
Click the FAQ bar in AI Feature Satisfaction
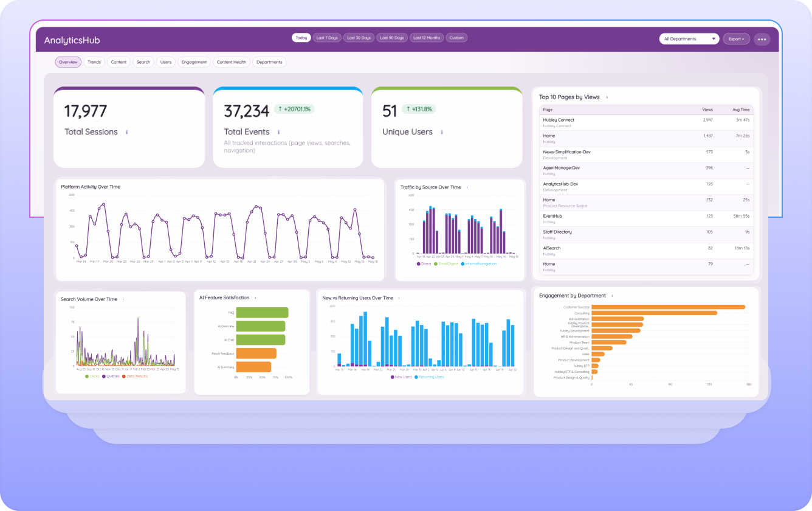click(x=262, y=312)
